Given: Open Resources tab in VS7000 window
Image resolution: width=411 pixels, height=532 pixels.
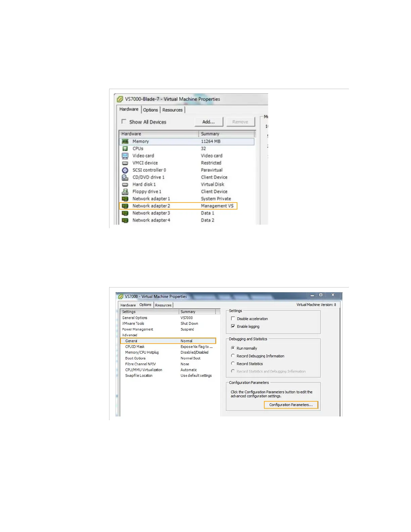Looking at the screenshot, I should click(164, 305).
